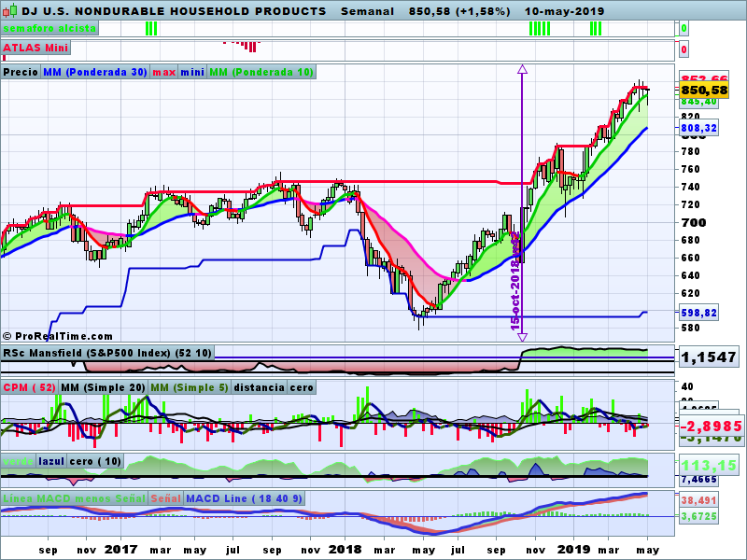The image size is (747, 560).
Task: Click the ATLAS Mini value box showing 0
Action: [684, 49]
